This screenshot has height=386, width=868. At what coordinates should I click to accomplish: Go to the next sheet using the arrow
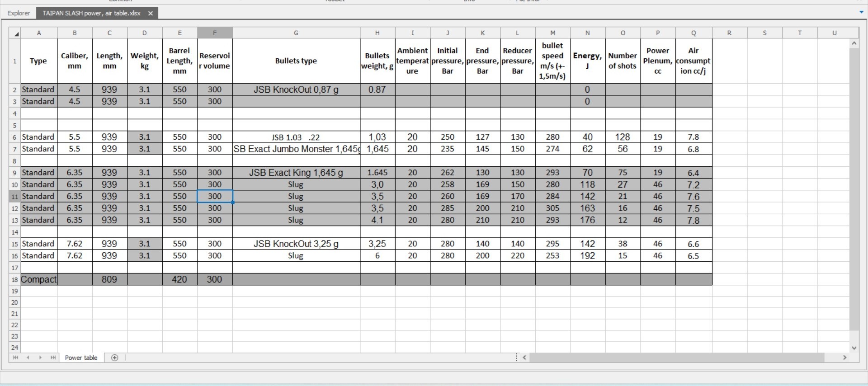(40, 358)
